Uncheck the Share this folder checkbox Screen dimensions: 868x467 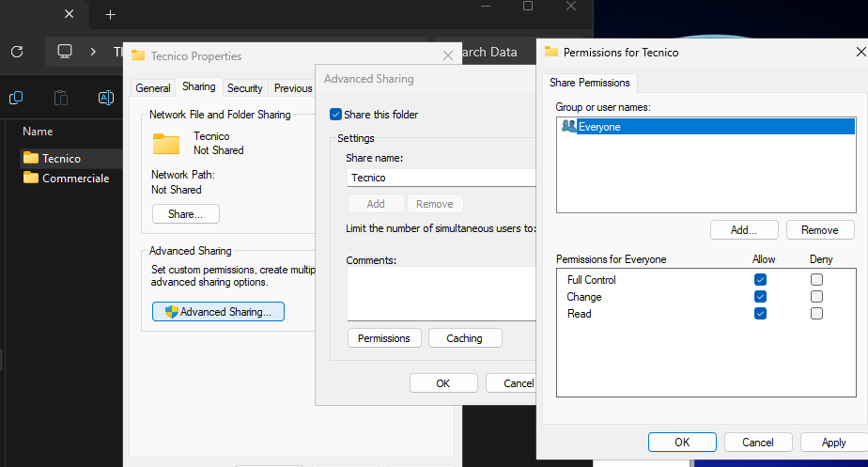pyautogui.click(x=335, y=115)
